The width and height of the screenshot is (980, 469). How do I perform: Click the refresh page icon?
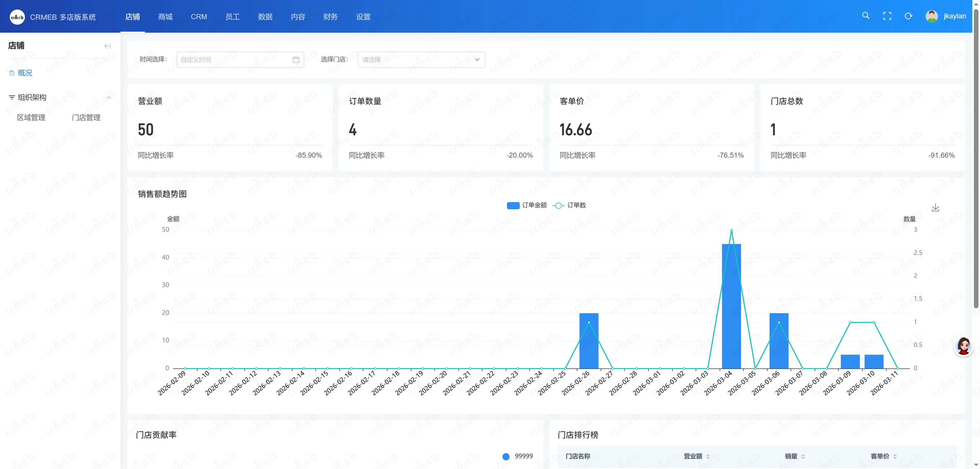(909, 16)
